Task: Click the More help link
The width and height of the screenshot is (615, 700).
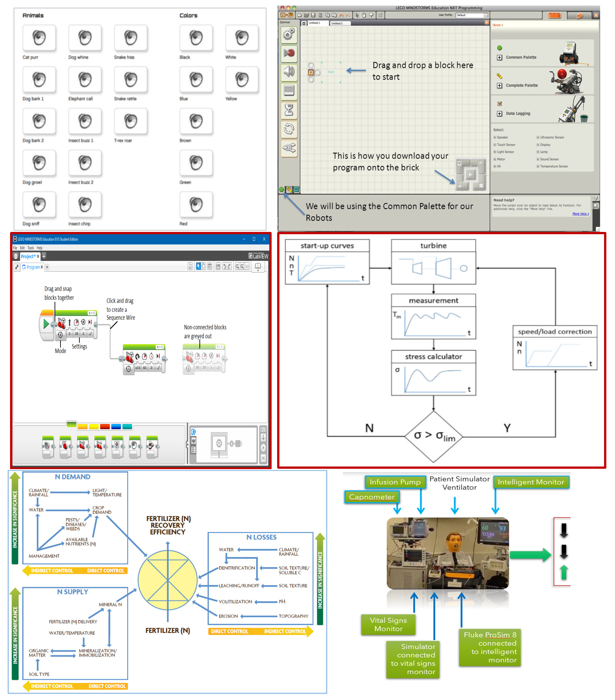Action: tap(581, 214)
